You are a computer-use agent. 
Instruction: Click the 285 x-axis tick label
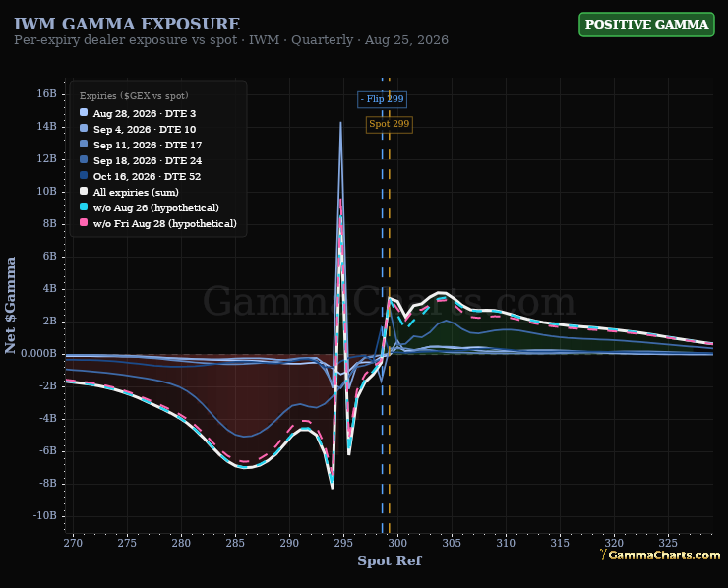pos(235,543)
